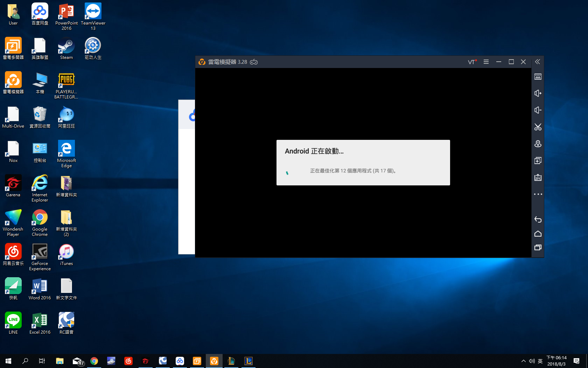Switch input language indicator 英
This screenshot has width=588, height=368.
540,361
